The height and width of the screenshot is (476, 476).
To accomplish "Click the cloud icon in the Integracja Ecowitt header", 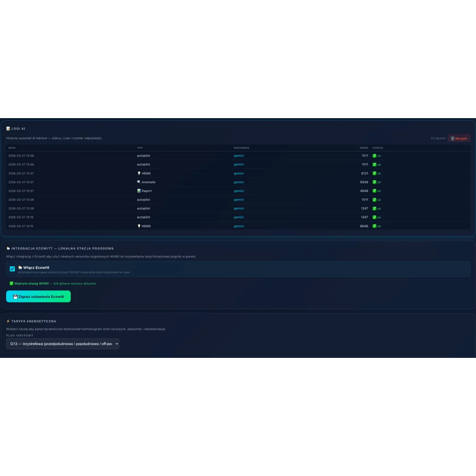I will tap(8, 248).
